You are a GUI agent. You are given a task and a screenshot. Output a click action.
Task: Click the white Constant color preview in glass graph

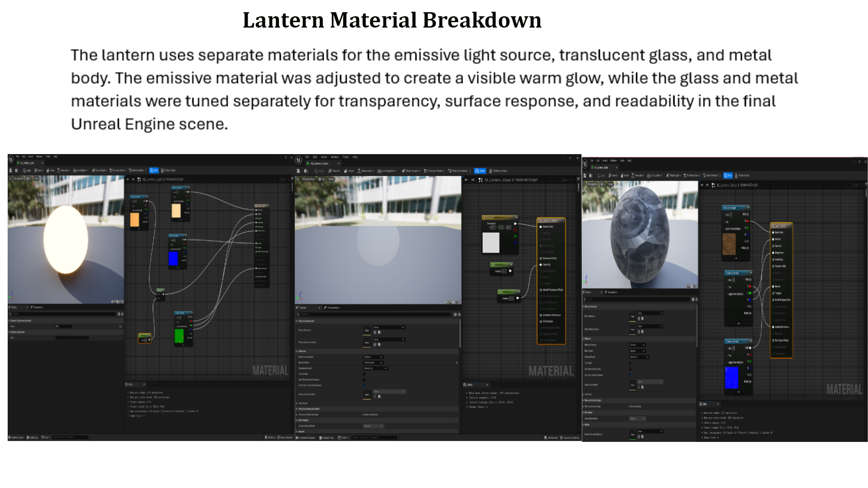491,243
